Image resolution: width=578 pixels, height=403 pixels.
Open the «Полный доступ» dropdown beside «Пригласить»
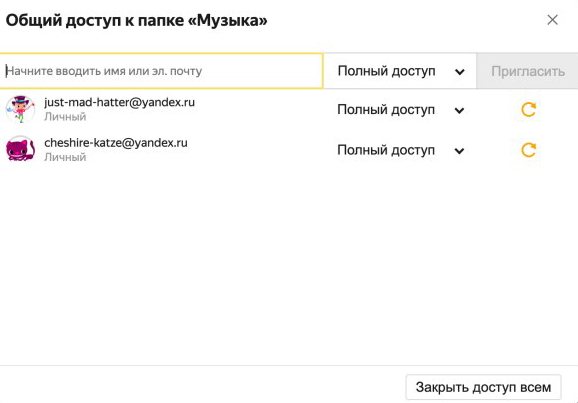[400, 71]
